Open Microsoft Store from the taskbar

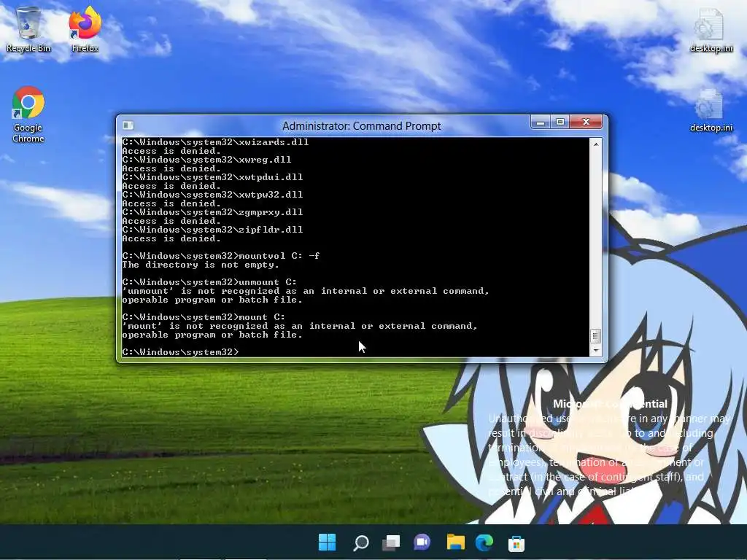pos(516,542)
